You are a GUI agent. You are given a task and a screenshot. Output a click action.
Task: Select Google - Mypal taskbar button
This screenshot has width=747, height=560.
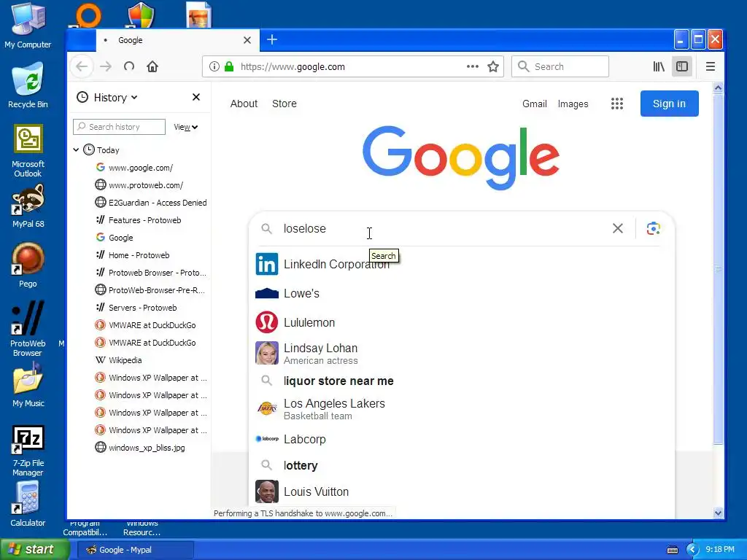pyautogui.click(x=135, y=550)
